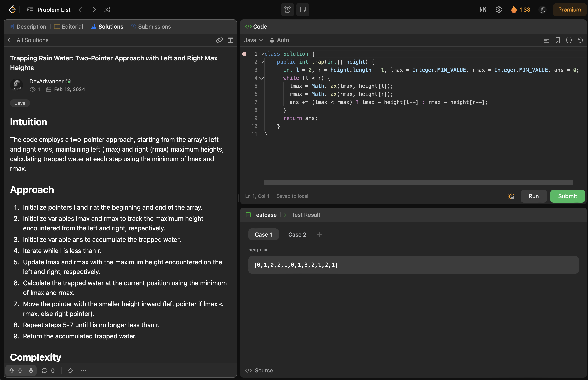
Task: Open the comments bubble icon
Action: (x=48, y=370)
